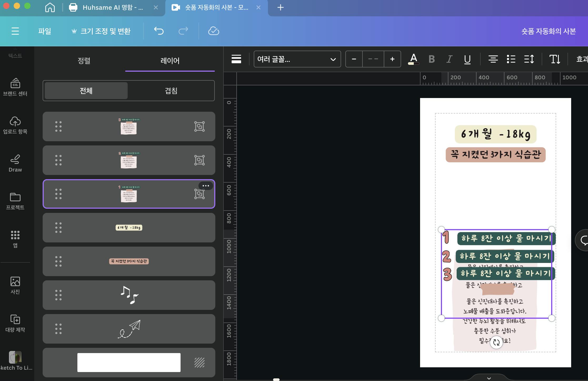The height and width of the screenshot is (381, 588).
Task: Open Projects (프로젝트) sidebar item
Action: 15,201
